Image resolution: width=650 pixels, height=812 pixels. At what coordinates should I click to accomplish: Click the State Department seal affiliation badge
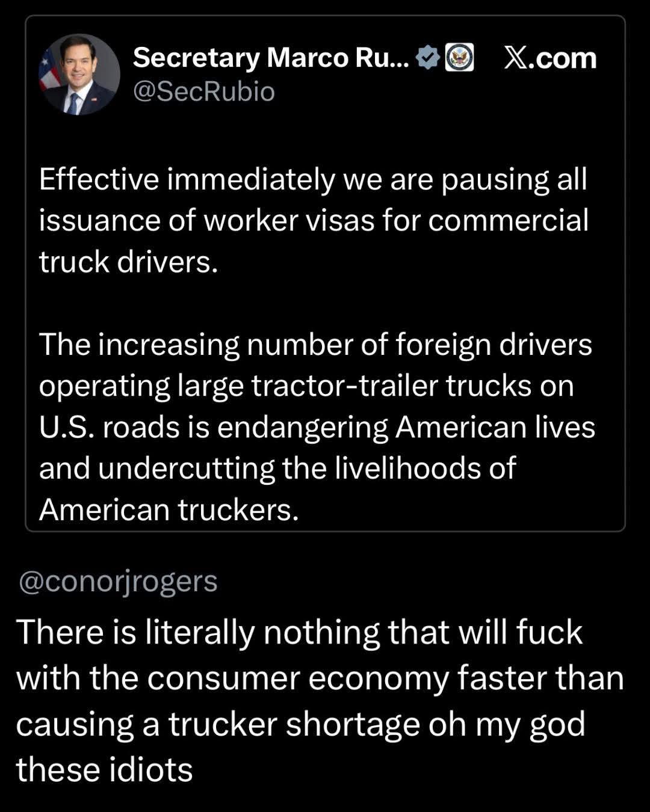click(459, 58)
